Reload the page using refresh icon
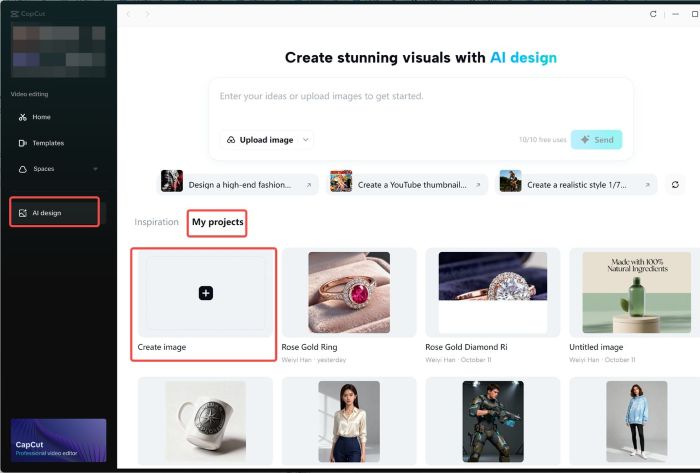 tap(654, 14)
